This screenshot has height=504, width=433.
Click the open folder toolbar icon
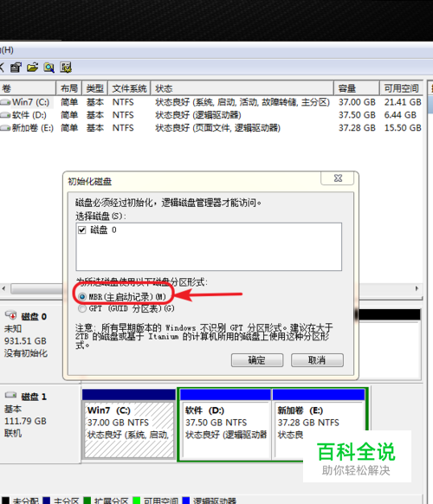(32, 68)
